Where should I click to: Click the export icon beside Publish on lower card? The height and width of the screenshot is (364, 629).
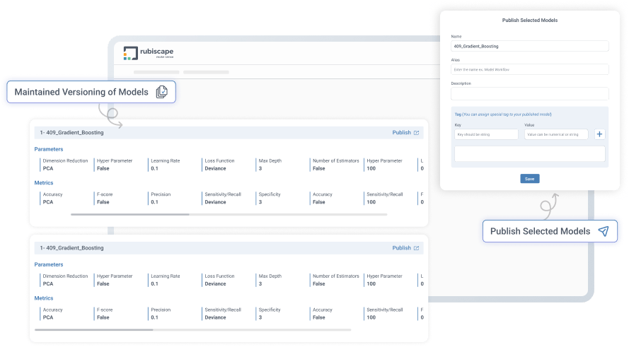417,248
